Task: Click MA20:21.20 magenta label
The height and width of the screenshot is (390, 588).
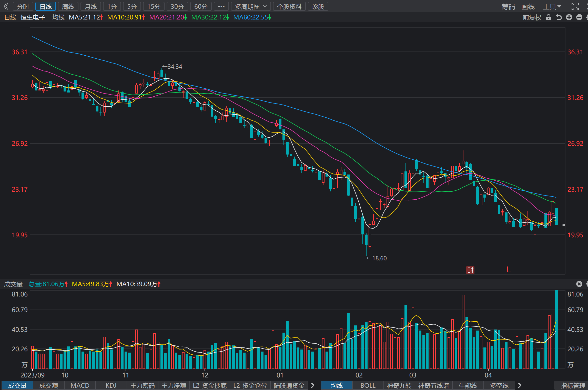Action: (168, 17)
